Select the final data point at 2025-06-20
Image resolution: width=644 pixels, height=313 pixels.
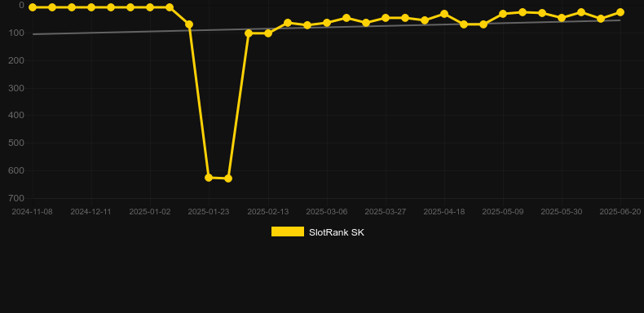pos(620,12)
